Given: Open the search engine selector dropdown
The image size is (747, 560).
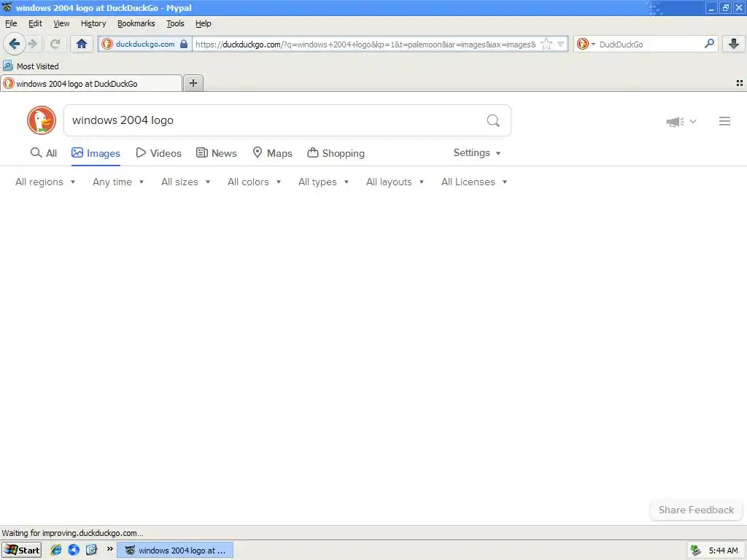Looking at the screenshot, I should pyautogui.click(x=586, y=44).
